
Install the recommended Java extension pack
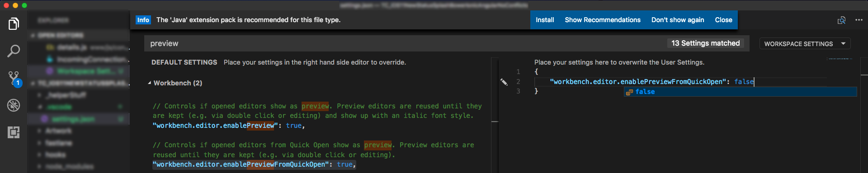(545, 20)
